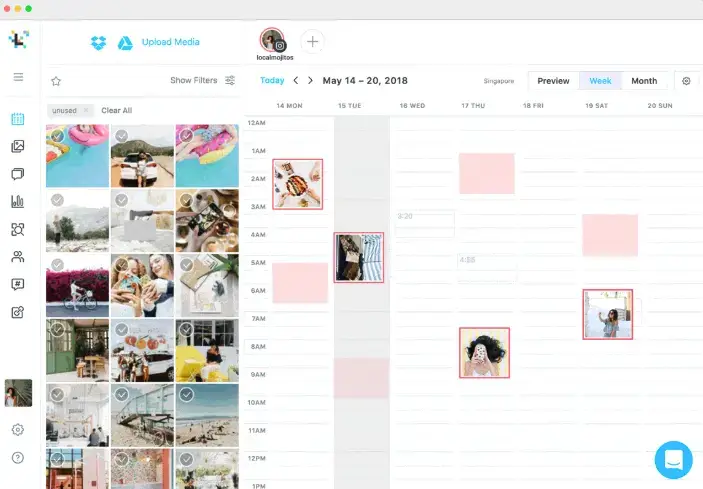
Task: Click the 19 SAT column header
Action: coord(597,106)
